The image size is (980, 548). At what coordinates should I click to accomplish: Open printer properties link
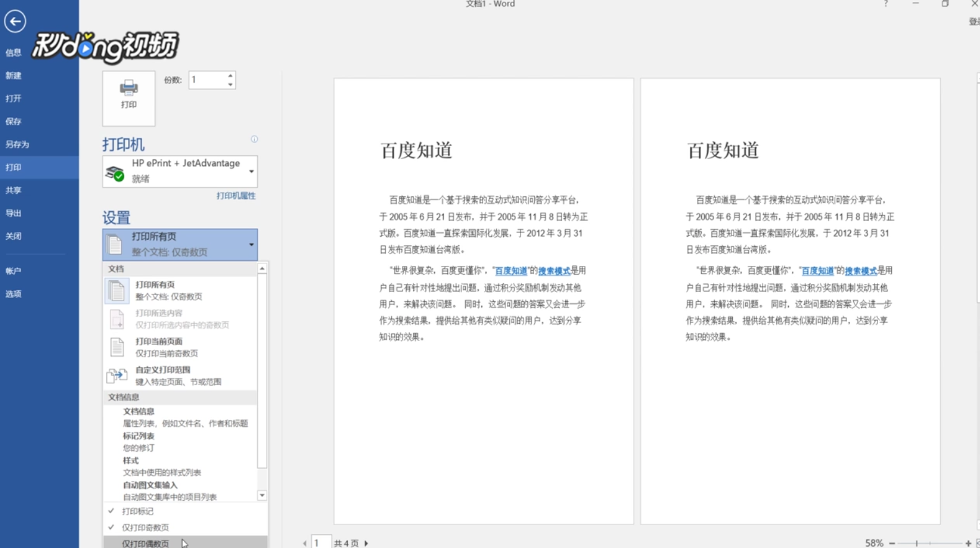(236, 196)
